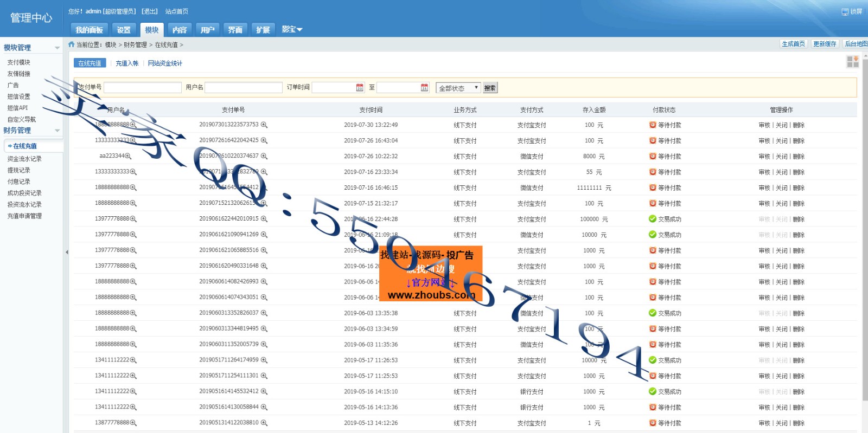The image size is (868, 433).
Task: Click the home icon in breadcrumb
Action: pos(71,44)
